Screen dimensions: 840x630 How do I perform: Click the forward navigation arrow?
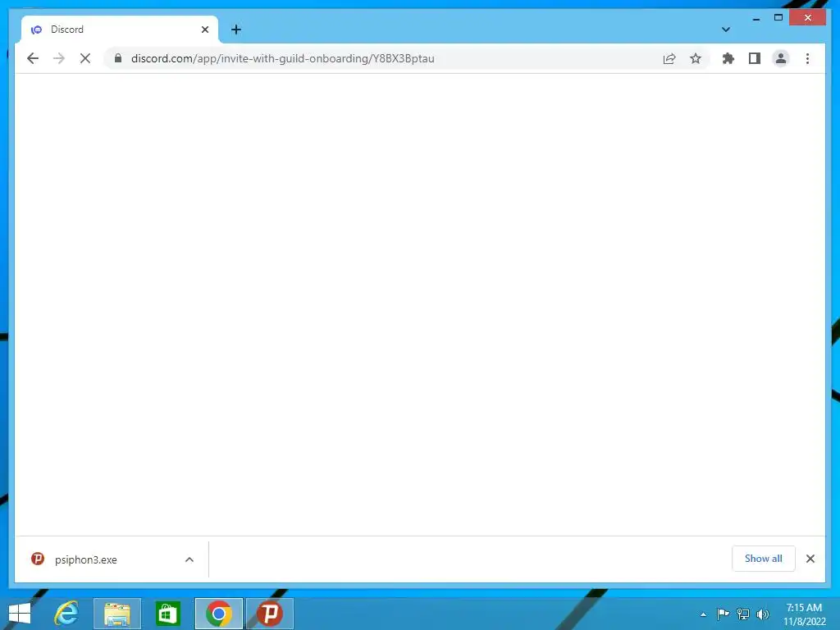click(x=59, y=58)
